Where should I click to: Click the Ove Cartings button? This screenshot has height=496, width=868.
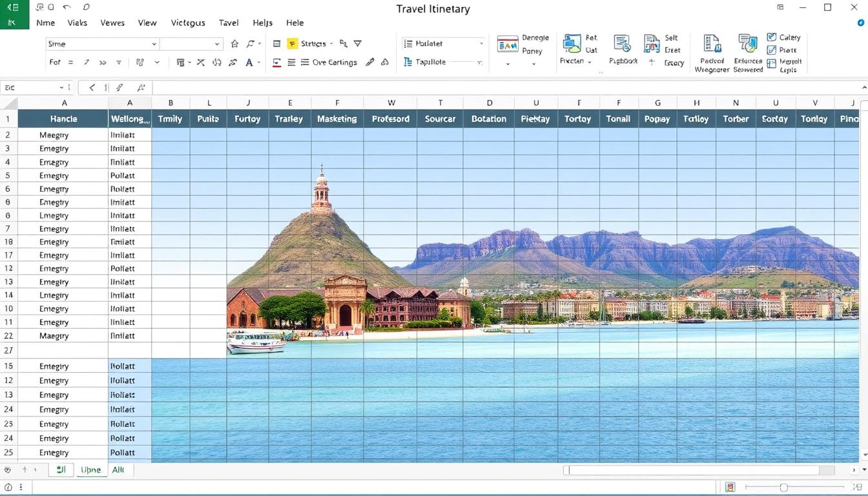click(x=329, y=63)
